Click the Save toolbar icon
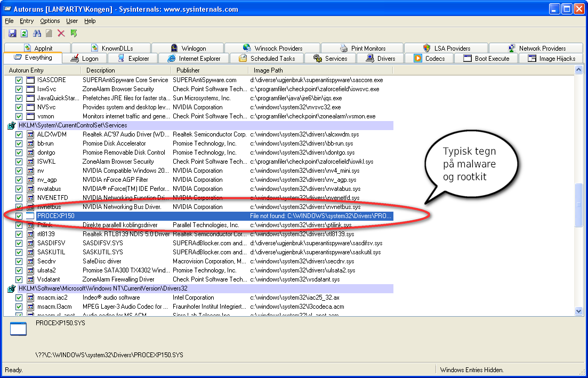 [x=12, y=34]
